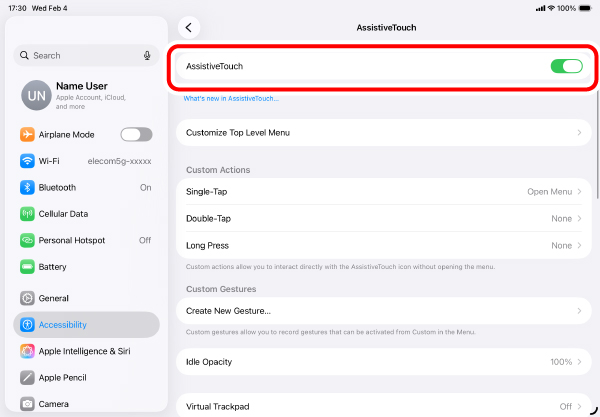Tap the back arrow button
600x417 pixels.
pos(189,28)
